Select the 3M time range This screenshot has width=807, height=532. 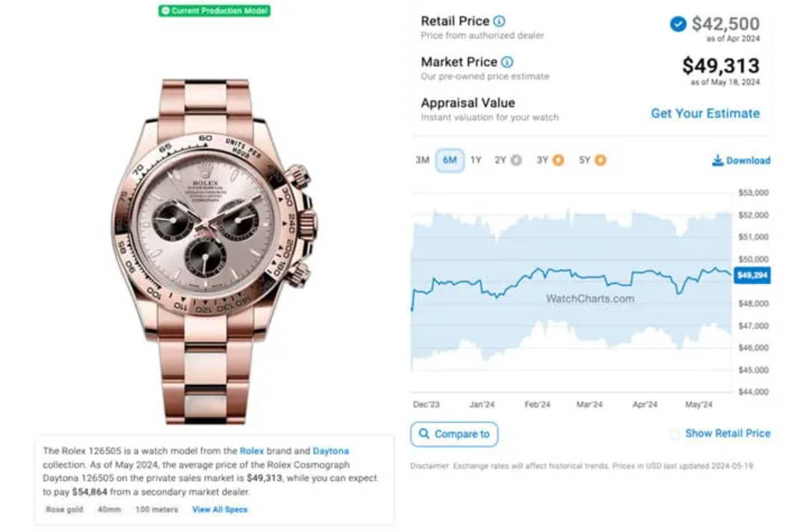[x=422, y=160]
